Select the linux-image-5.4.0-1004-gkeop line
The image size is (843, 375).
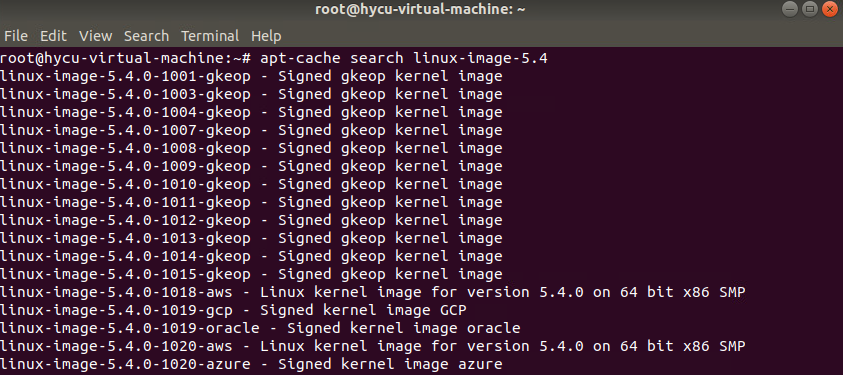pyautogui.click(x=251, y=112)
